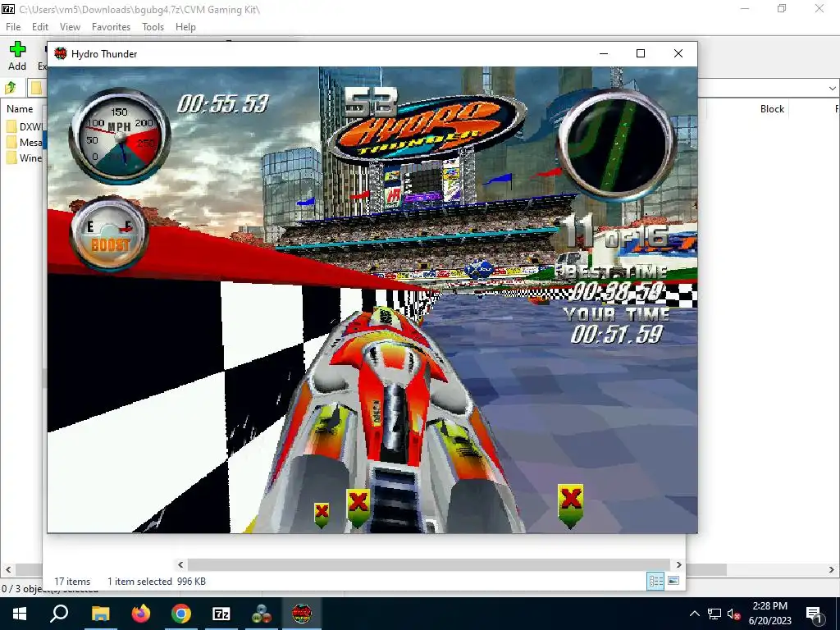Viewport: 840px width, 630px height.
Task: Maximize the Hydro Thunder window
Action: 640,53
